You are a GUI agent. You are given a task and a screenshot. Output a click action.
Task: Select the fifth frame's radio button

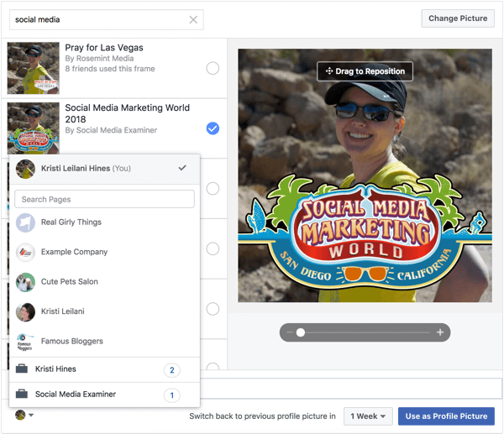coord(213,309)
